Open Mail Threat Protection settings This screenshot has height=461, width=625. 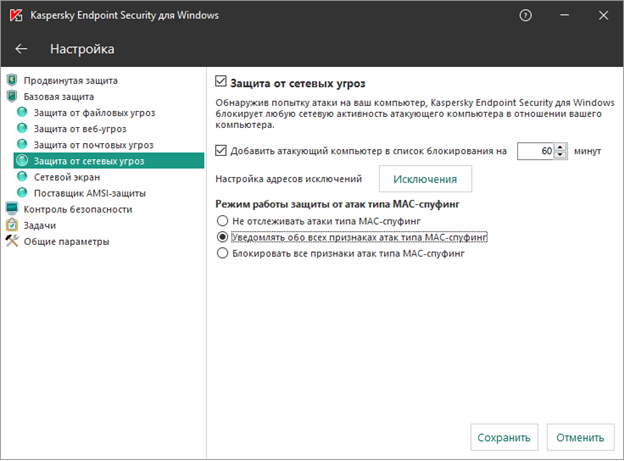(93, 145)
